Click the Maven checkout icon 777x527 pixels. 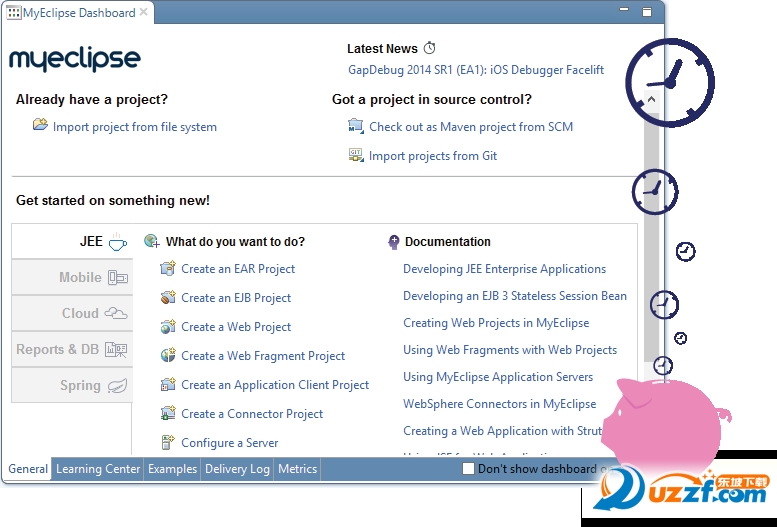click(x=356, y=126)
